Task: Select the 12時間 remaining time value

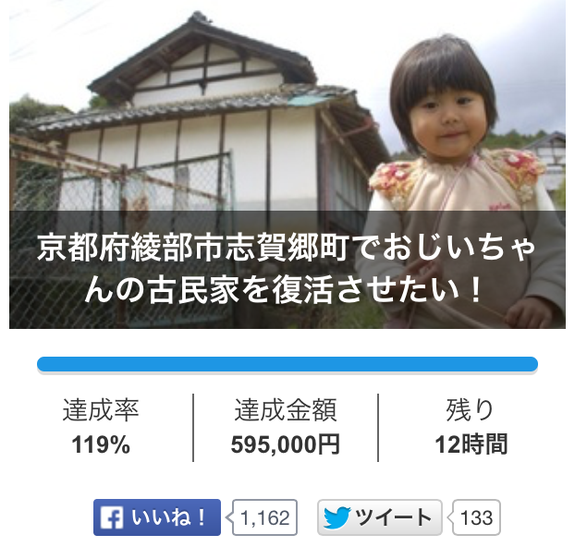Action: coord(471,444)
